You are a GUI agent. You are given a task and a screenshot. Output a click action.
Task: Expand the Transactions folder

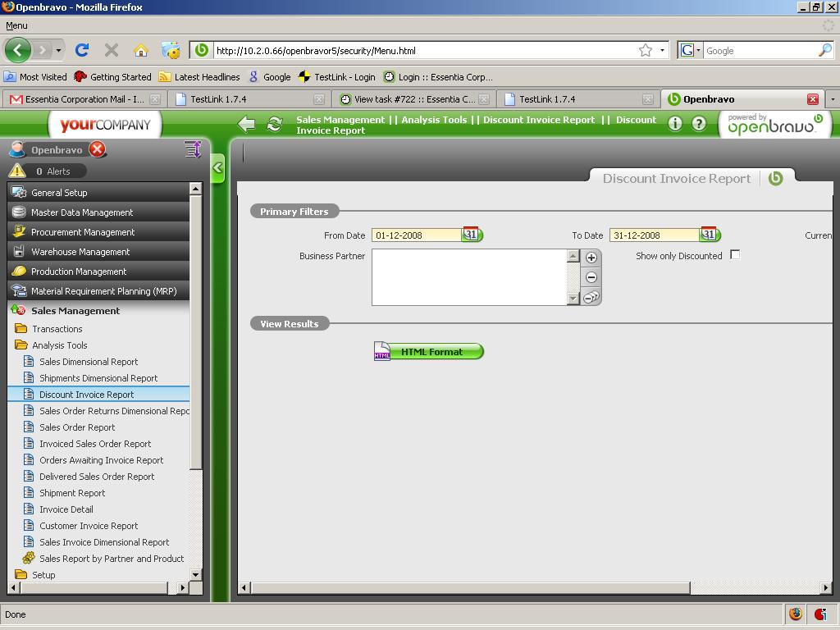click(57, 329)
